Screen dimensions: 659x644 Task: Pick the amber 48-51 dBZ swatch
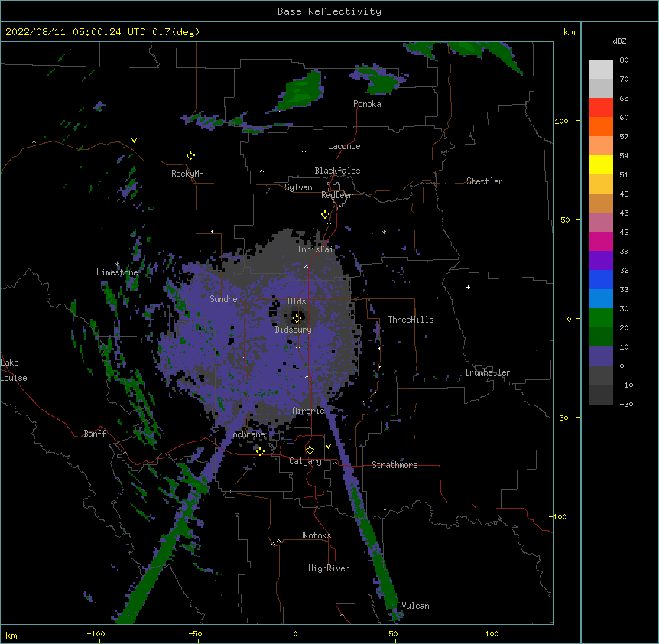pyautogui.click(x=601, y=184)
